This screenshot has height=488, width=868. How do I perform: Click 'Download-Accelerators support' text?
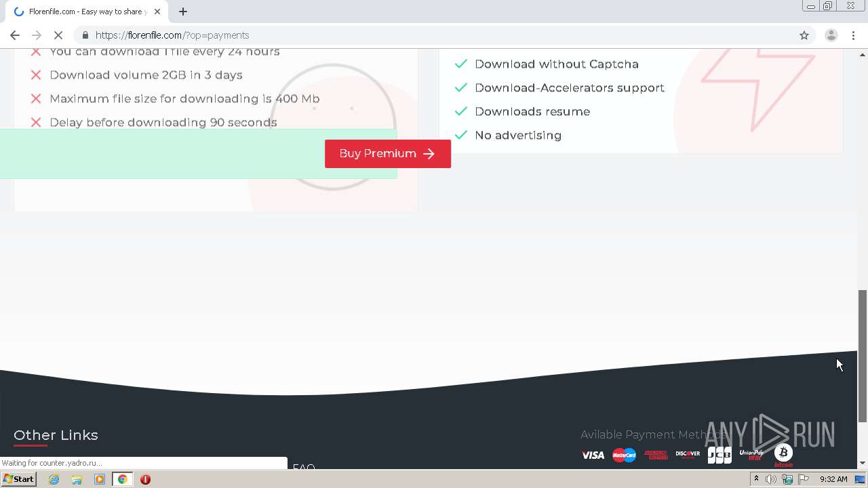coord(570,88)
